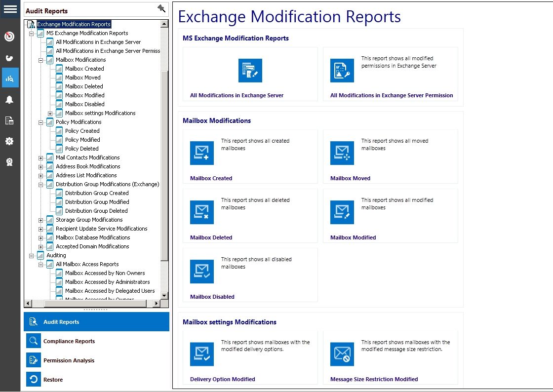
Task: Expand the Mailbox settings Modifications node
Action: [x=50, y=114]
